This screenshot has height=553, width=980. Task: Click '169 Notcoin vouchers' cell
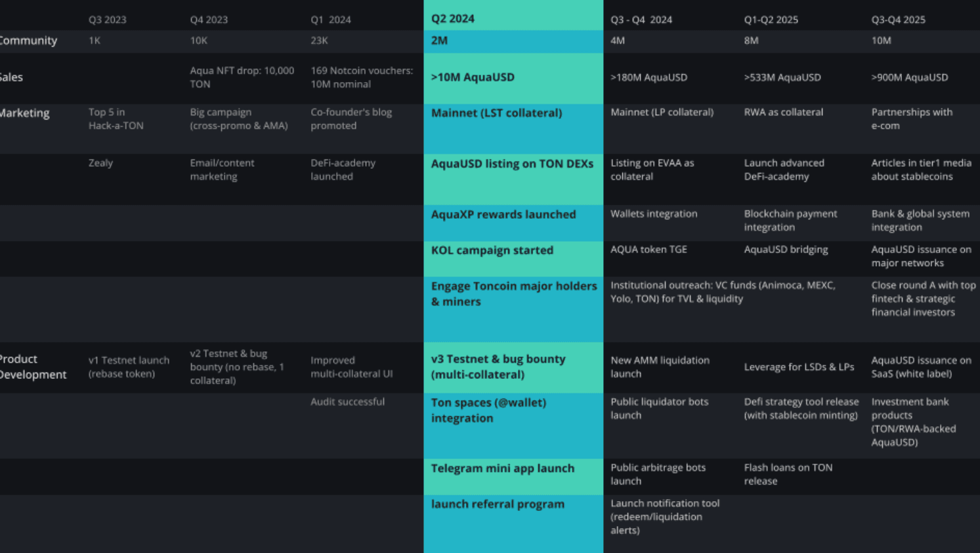362,77
